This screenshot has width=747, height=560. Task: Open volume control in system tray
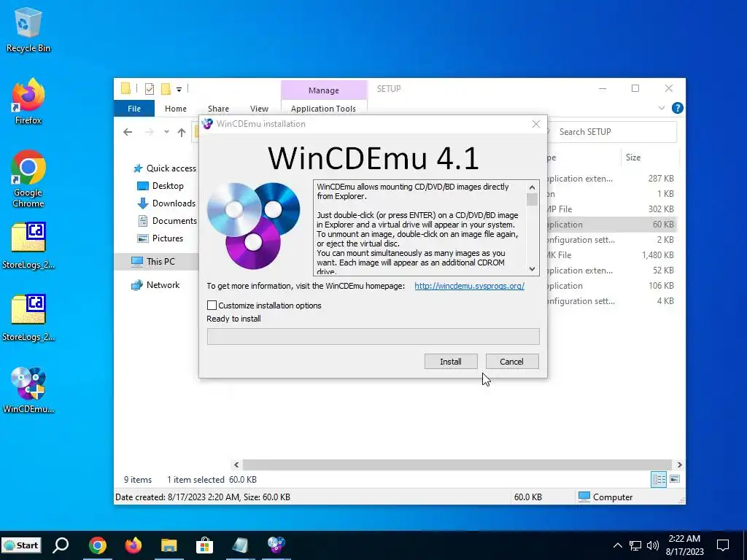pyautogui.click(x=653, y=545)
